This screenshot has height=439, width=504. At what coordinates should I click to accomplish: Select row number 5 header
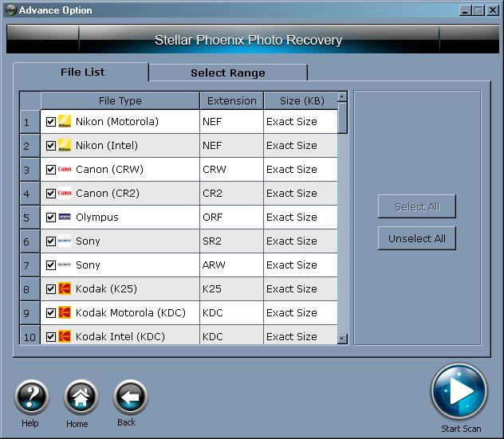click(30, 218)
